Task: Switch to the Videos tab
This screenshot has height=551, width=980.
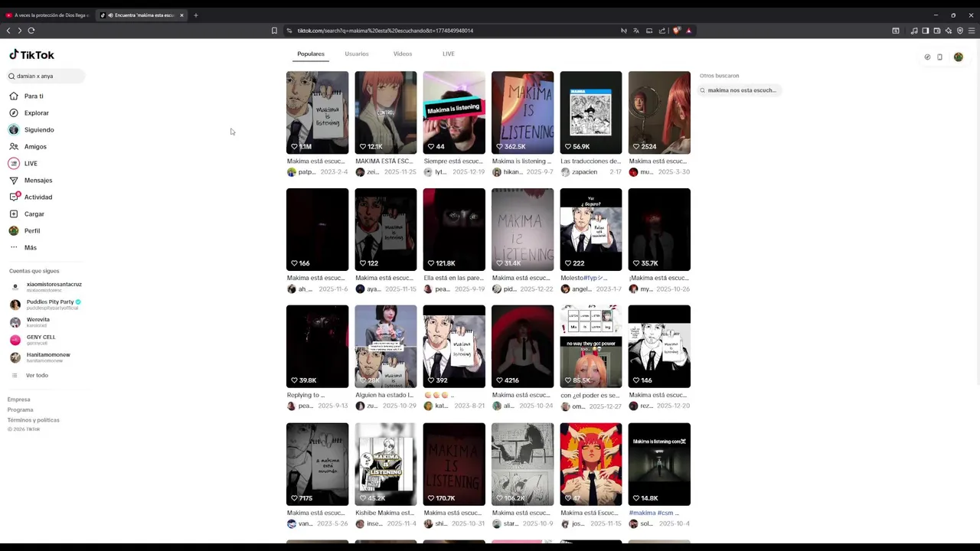Action: 403,54
